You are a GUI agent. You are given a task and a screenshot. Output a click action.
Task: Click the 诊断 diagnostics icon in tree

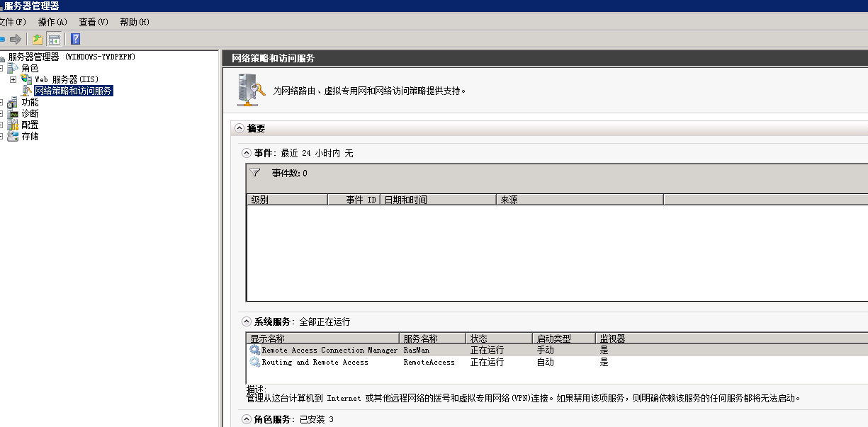[x=13, y=113]
